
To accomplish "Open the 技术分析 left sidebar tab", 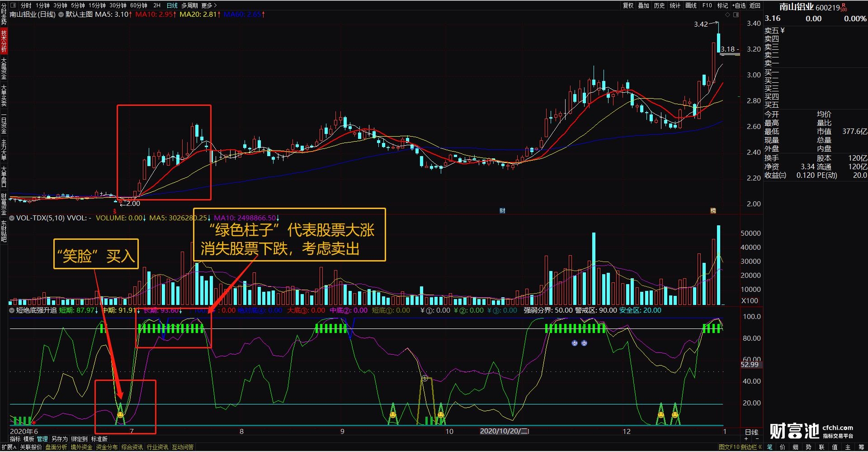I will click(4, 41).
